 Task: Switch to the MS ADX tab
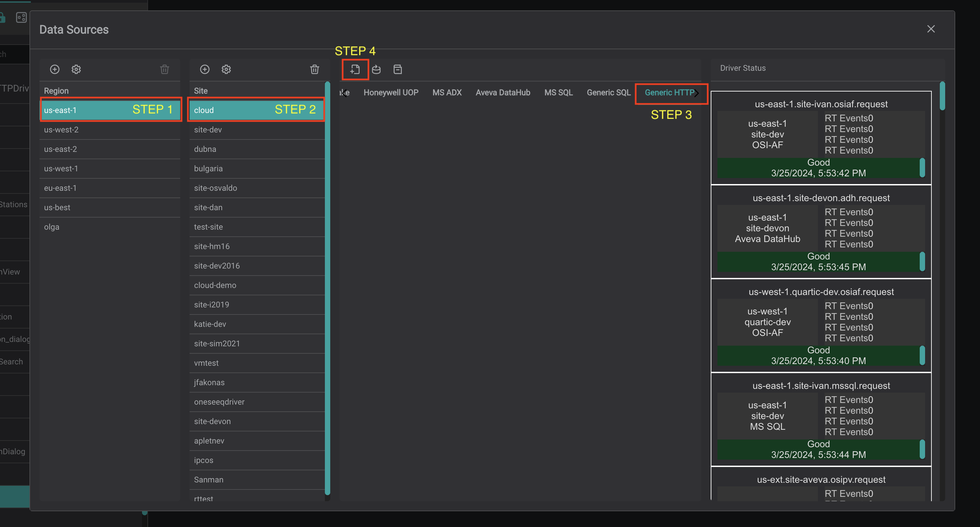coord(447,93)
